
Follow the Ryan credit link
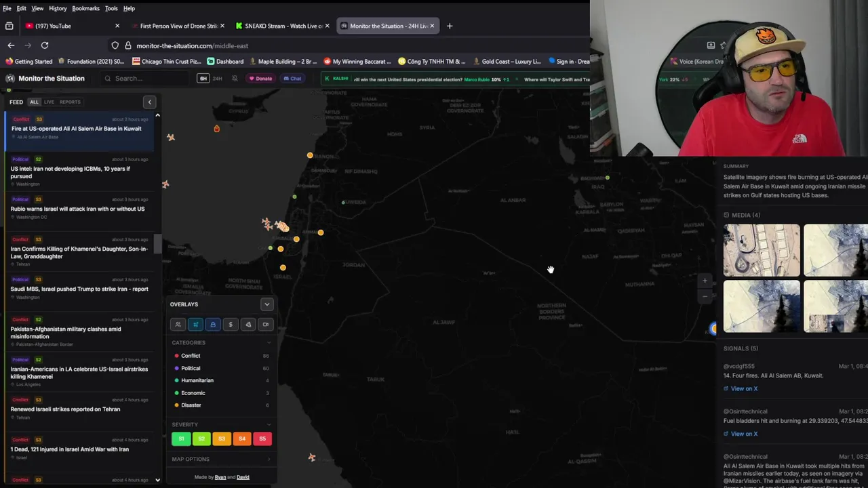[220, 477]
